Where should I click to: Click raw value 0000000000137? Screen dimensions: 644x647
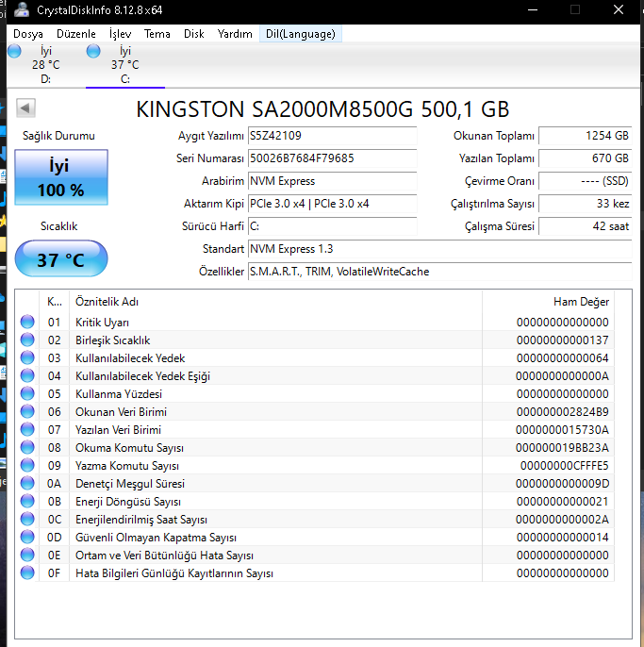562,340
